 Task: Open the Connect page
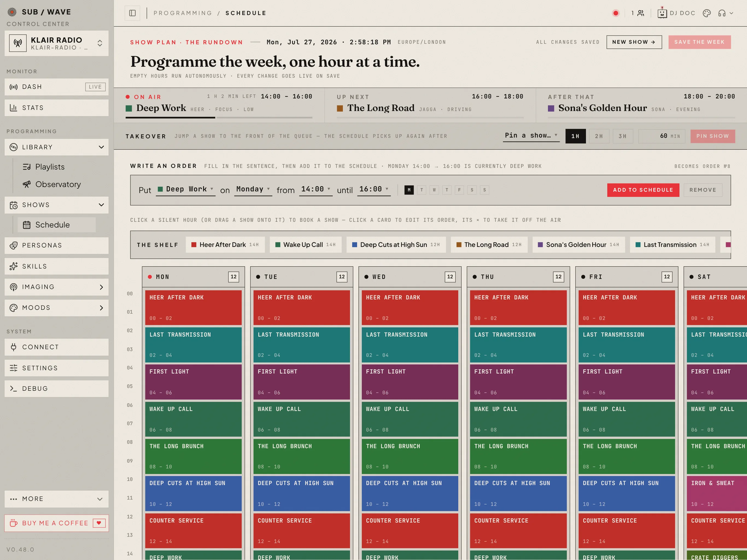pos(56,347)
